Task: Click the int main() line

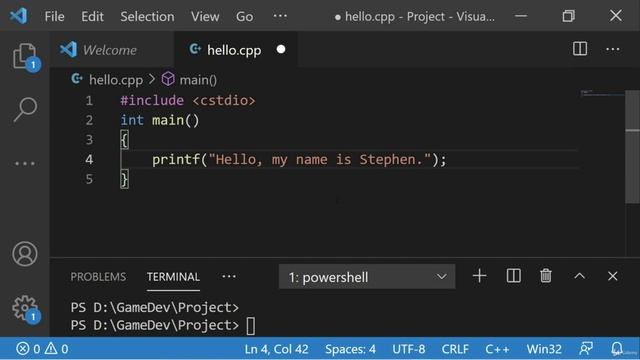Action: click(x=160, y=120)
